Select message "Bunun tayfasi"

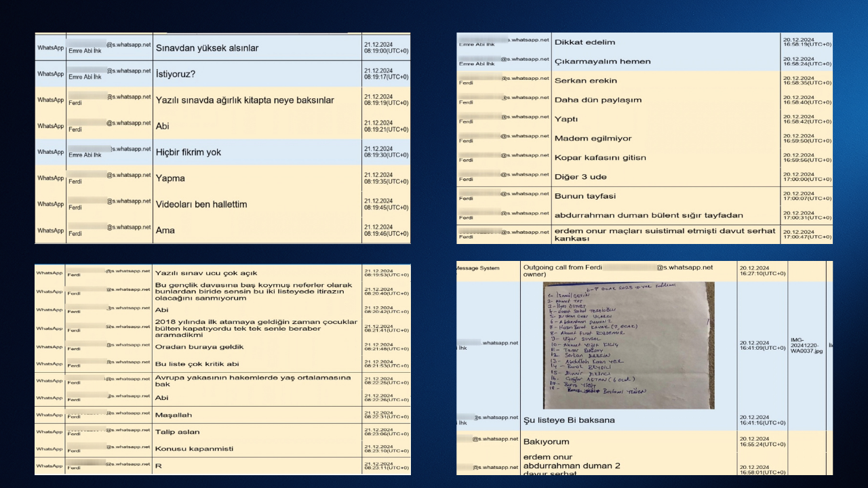585,197
